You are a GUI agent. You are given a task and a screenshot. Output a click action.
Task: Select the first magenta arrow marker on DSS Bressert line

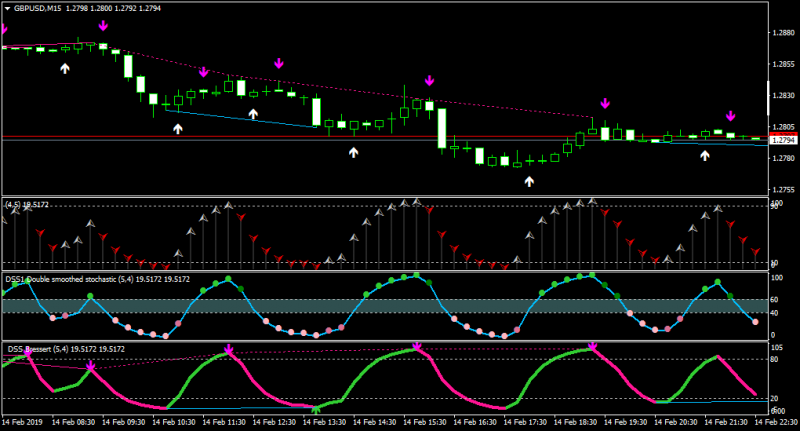29,353
